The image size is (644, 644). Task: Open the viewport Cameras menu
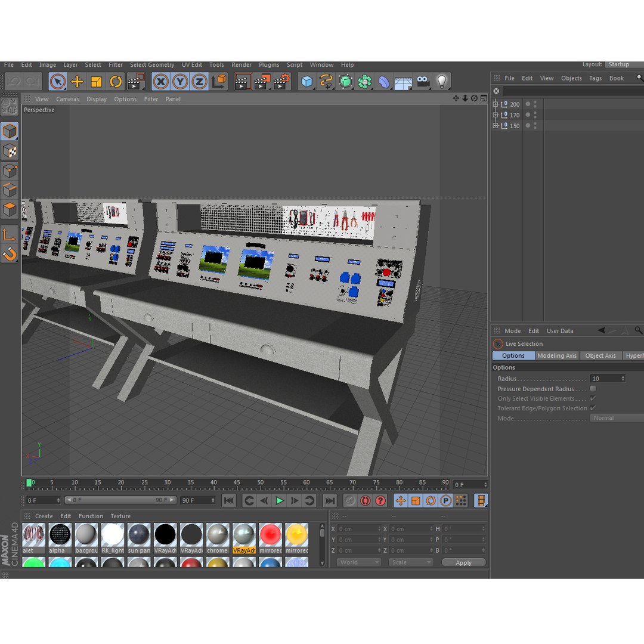click(67, 99)
